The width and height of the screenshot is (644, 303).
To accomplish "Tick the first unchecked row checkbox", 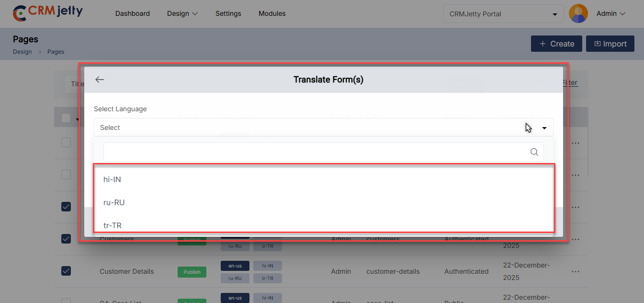I will coord(66,142).
